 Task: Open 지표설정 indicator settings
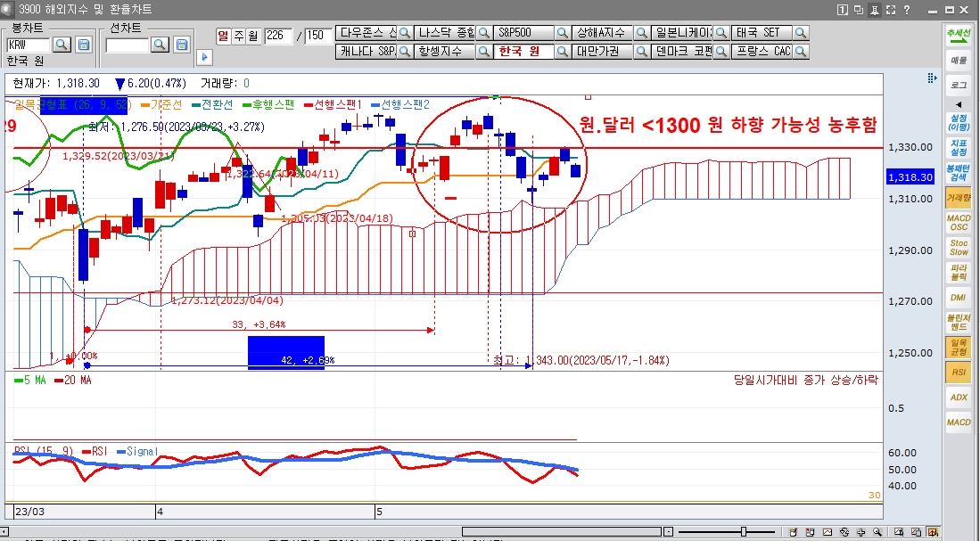pyautogui.click(x=959, y=147)
